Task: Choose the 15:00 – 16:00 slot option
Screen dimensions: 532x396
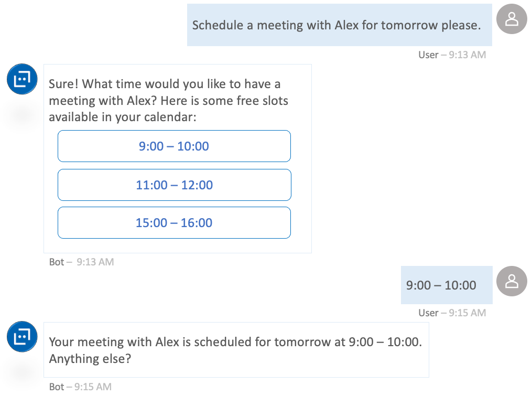Action: tap(174, 222)
